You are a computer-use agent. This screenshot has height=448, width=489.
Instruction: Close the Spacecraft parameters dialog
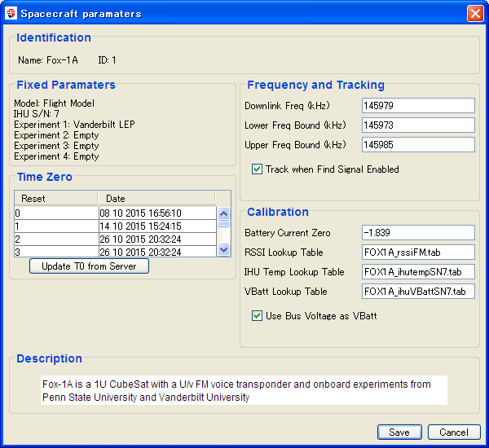tap(475, 14)
